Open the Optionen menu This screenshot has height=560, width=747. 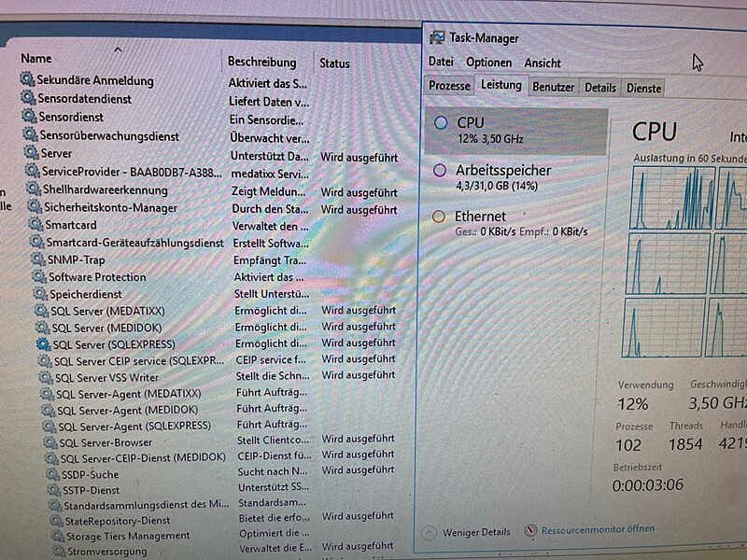click(488, 63)
